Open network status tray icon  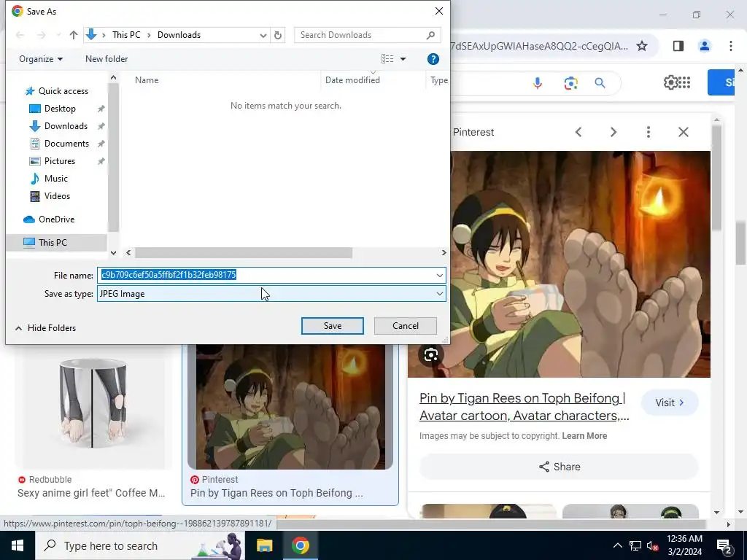[x=635, y=545]
